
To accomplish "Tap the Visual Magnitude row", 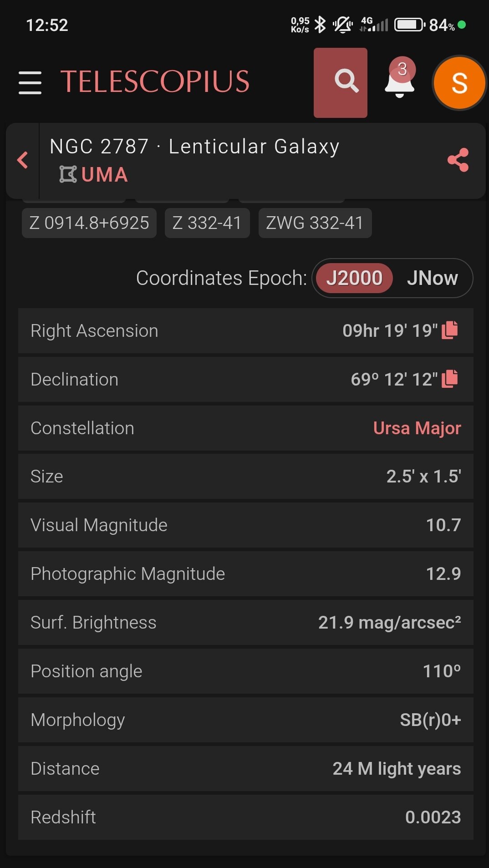I will [246, 525].
